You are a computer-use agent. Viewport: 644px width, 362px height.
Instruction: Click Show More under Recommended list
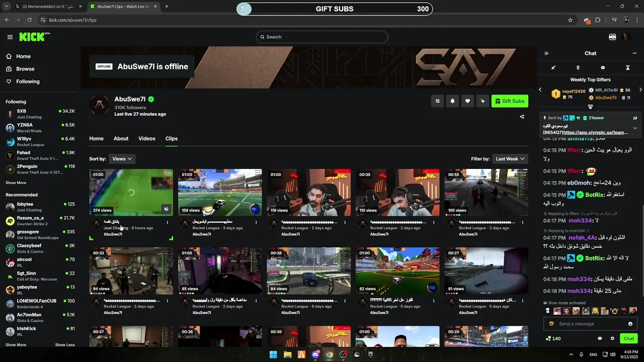coord(16,345)
